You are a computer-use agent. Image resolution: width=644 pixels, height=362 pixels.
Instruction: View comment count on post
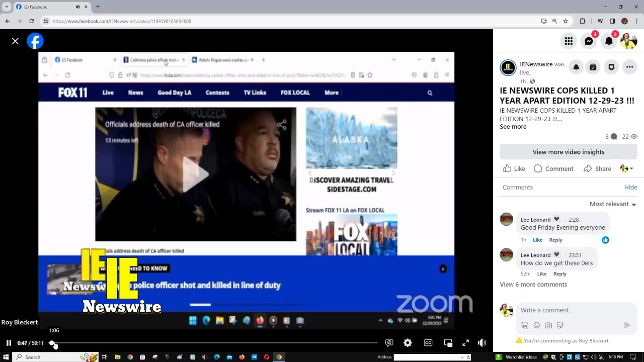click(611, 137)
